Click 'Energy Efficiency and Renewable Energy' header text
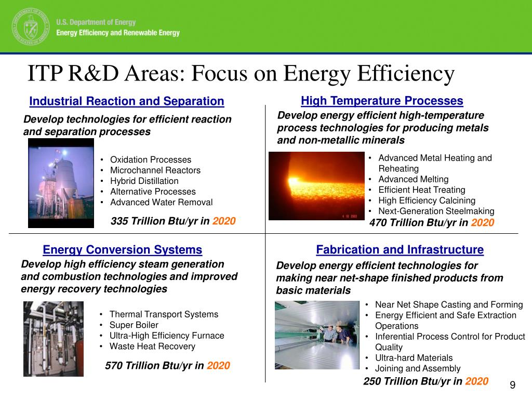532x399 pixels. coord(118,33)
